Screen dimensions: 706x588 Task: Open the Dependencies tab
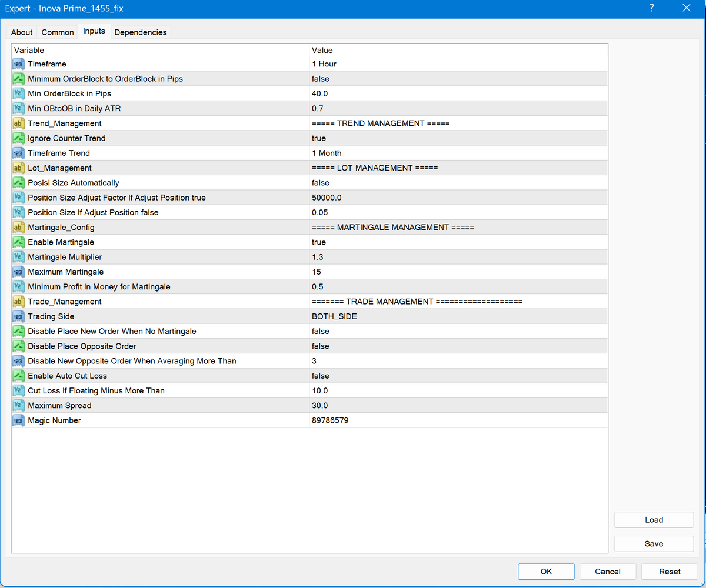click(x=140, y=32)
